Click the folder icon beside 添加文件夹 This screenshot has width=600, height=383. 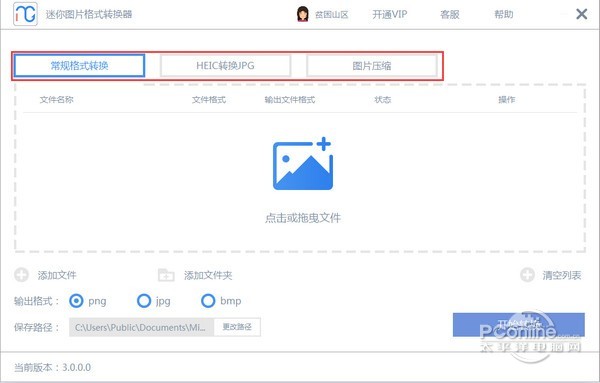pyautogui.click(x=166, y=275)
